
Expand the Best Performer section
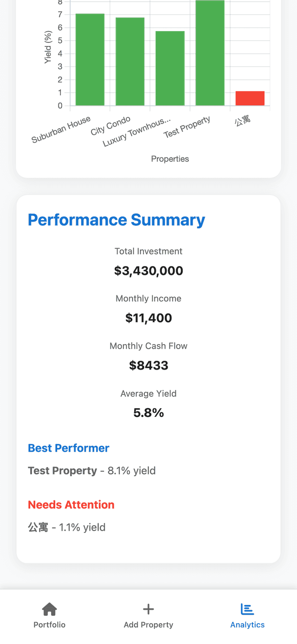[68, 448]
